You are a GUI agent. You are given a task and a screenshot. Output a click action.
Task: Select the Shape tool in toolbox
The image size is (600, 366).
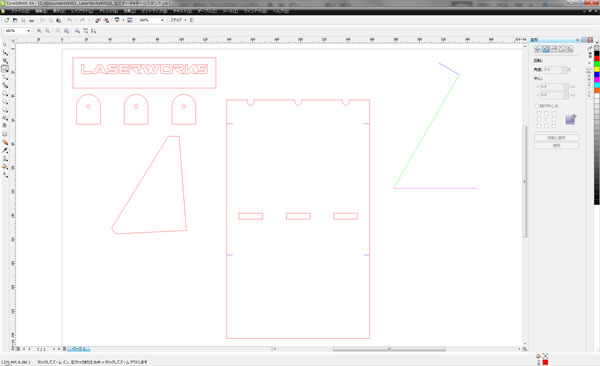(x=5, y=53)
